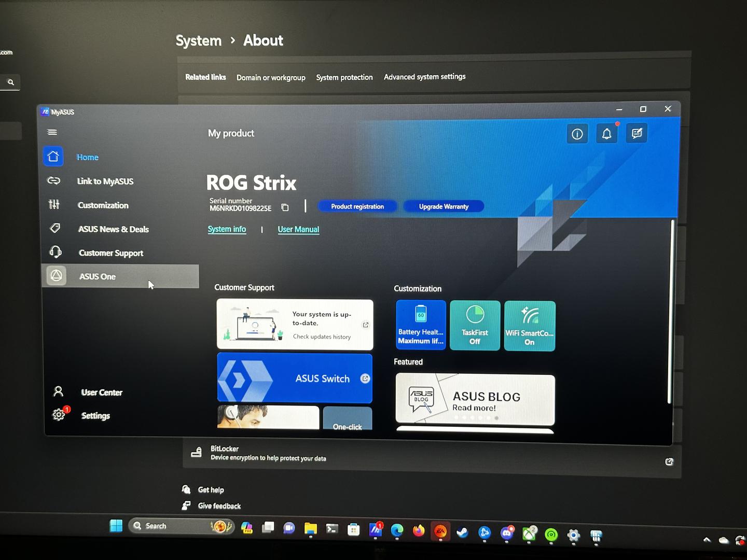Viewport: 747px width, 560px height.
Task: Open Battery Health tile
Action: 421,325
